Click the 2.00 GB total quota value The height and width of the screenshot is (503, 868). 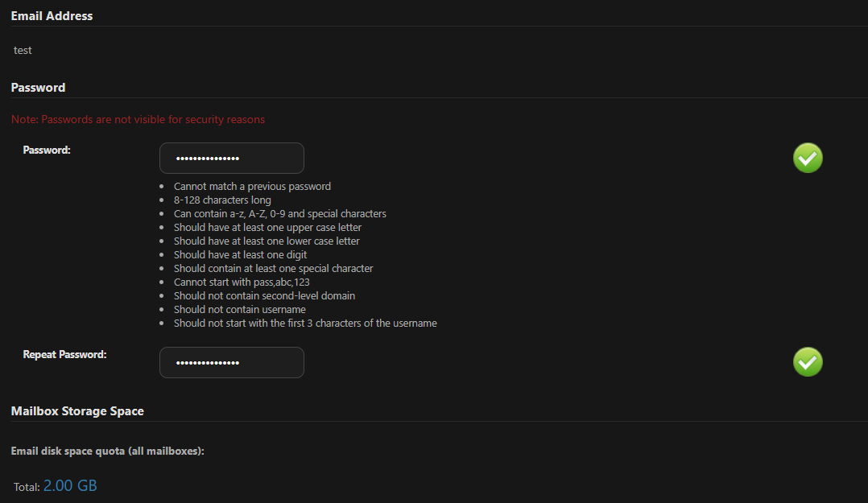70,485
